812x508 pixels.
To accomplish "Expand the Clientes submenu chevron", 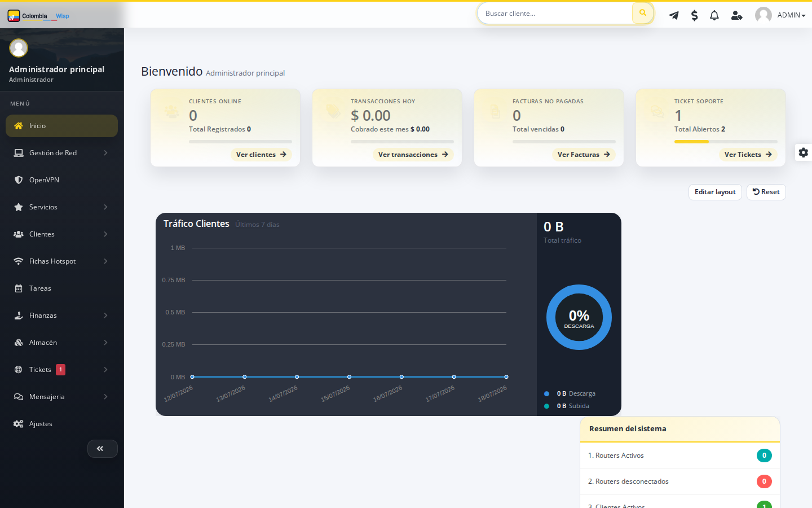I will (105, 234).
